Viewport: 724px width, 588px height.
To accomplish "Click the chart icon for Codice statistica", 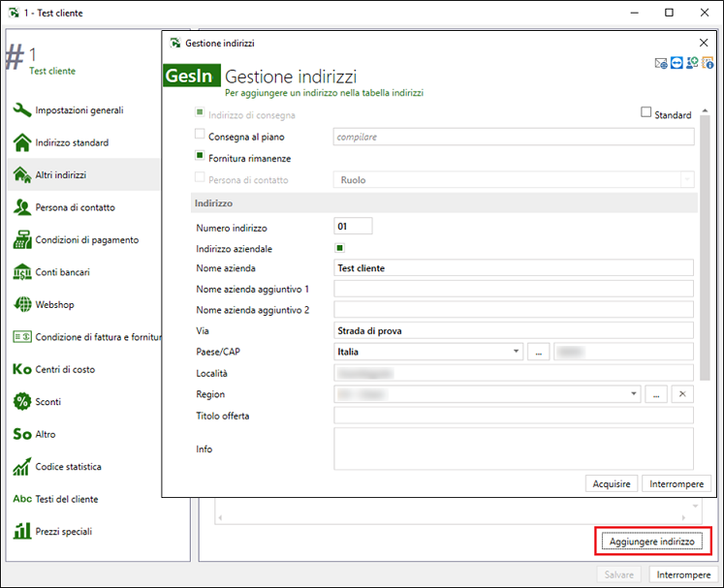I will [x=21, y=467].
